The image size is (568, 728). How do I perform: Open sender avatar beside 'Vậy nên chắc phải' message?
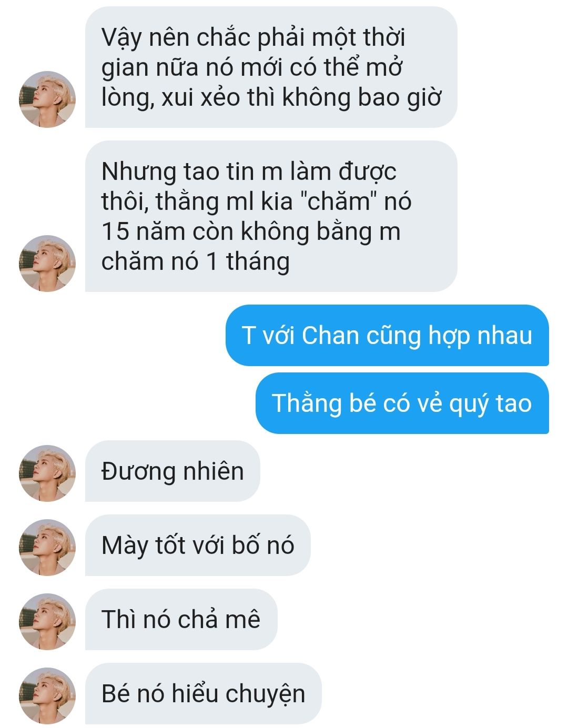tap(47, 99)
